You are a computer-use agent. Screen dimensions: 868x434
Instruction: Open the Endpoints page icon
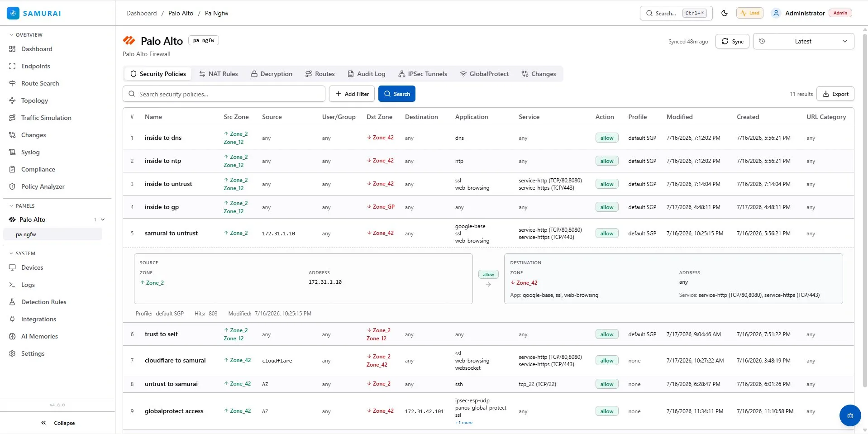[x=12, y=66]
